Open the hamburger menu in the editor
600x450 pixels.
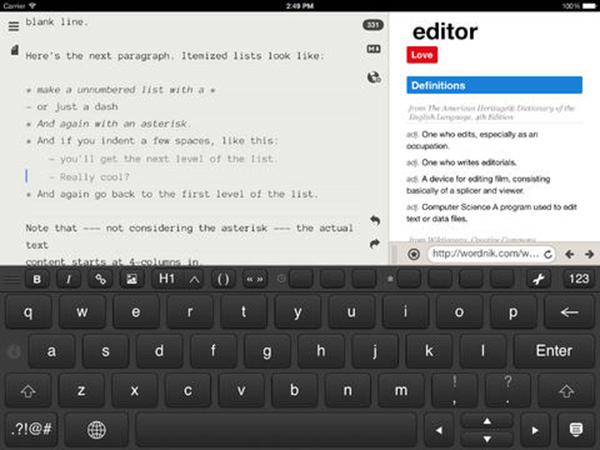pyautogui.click(x=13, y=26)
